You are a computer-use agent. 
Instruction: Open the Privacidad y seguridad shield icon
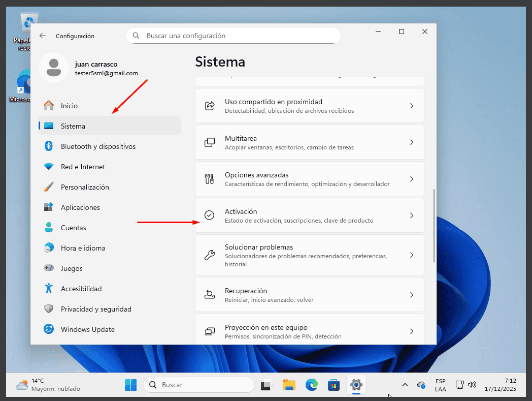pyautogui.click(x=49, y=309)
